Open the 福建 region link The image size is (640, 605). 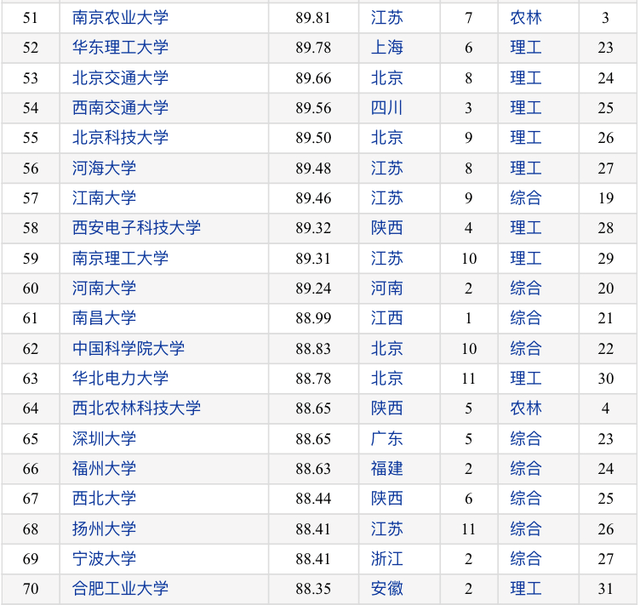(x=387, y=469)
